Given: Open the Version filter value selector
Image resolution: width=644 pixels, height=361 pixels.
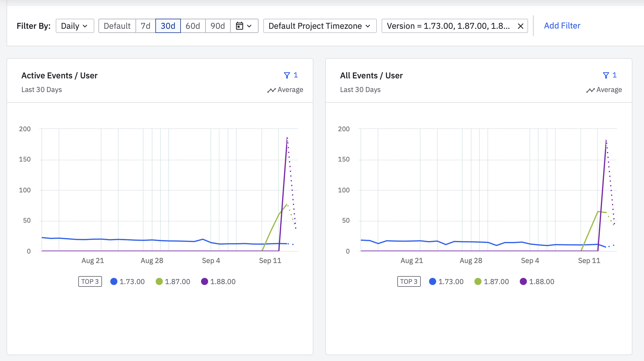Looking at the screenshot, I should click(448, 26).
